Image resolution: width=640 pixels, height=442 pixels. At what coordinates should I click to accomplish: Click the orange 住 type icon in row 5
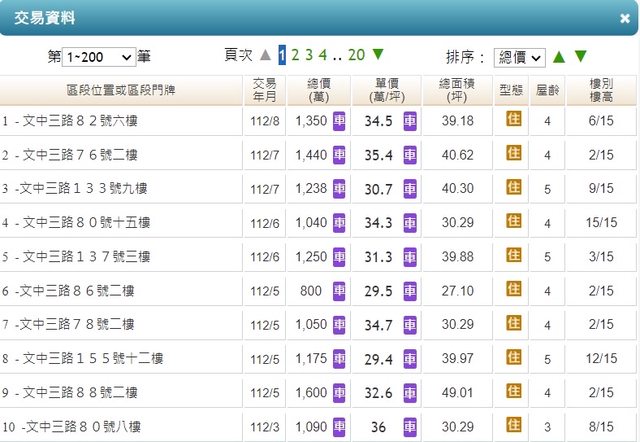point(514,255)
